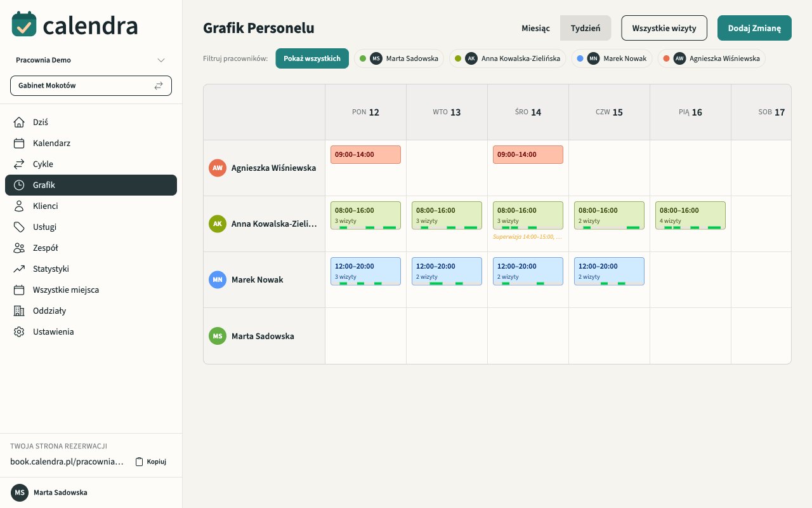Click the Dodaj Zmianę button
This screenshot has width=812, height=508.
[754, 28]
